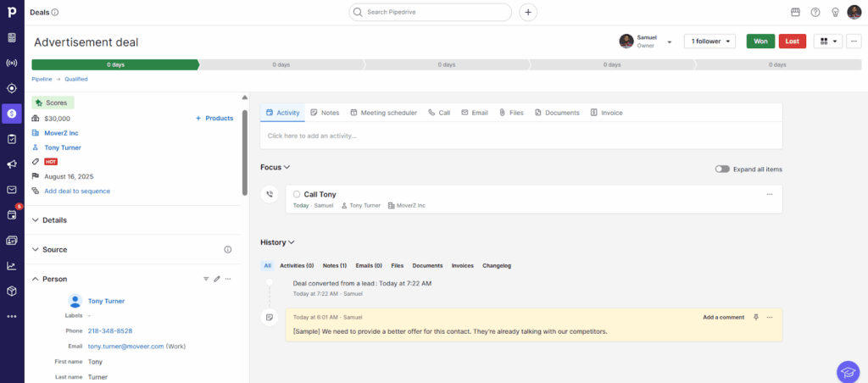This screenshot has height=383, width=868.
Task: Open the MoverZ Inc organization link
Action: tap(64, 133)
